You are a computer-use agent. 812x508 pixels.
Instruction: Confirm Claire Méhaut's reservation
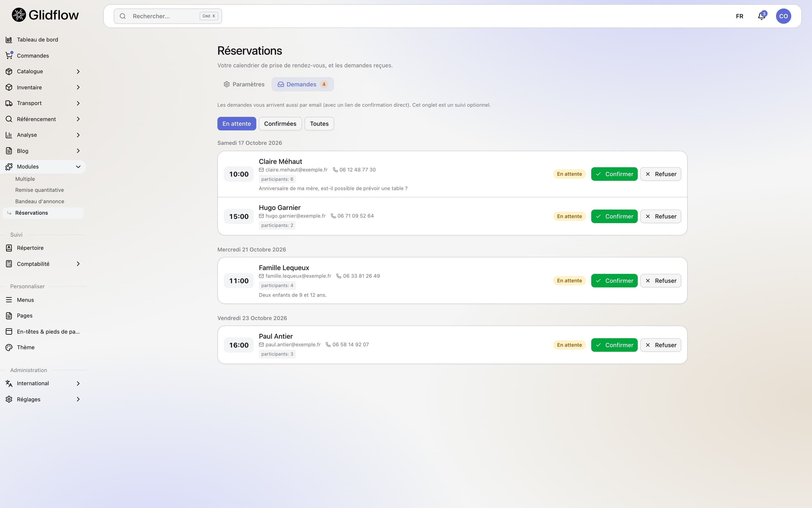614,174
